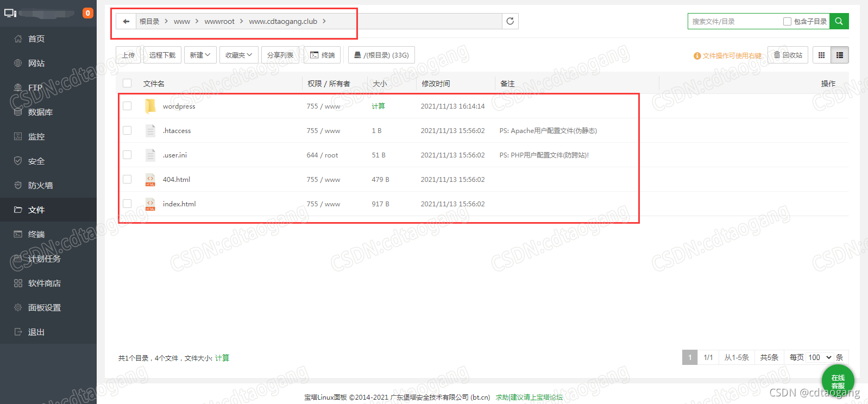Check the wordpress row checkbox
The image size is (868, 404).
[x=127, y=106]
